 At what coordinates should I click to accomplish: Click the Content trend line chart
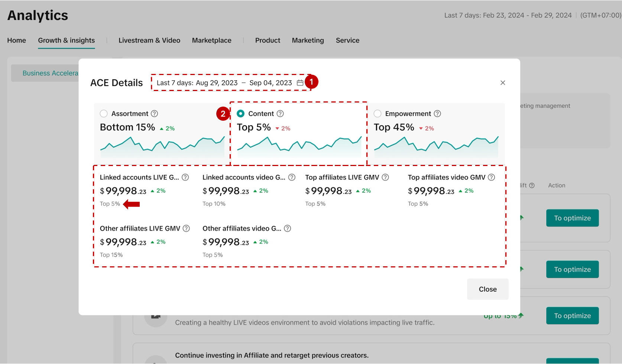coord(299,146)
